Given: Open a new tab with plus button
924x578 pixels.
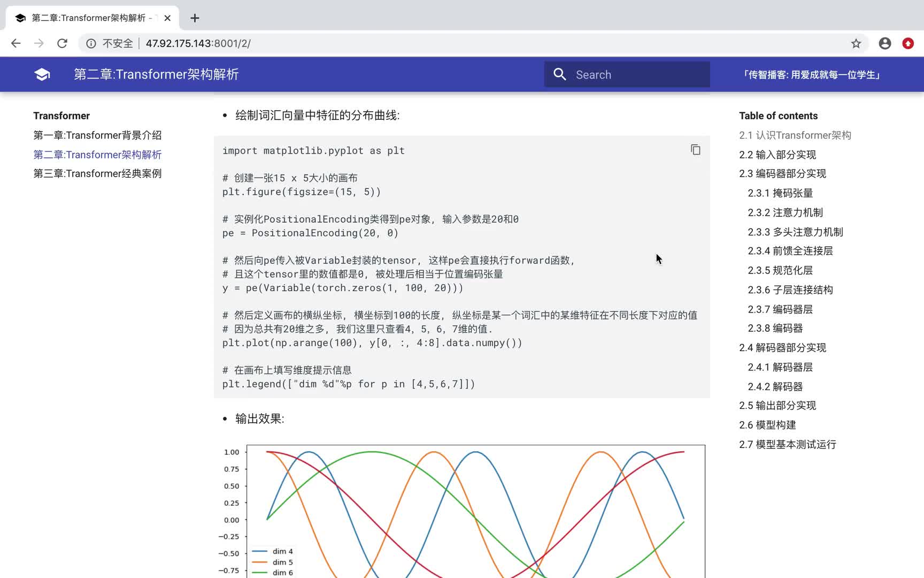Looking at the screenshot, I should pyautogui.click(x=195, y=18).
